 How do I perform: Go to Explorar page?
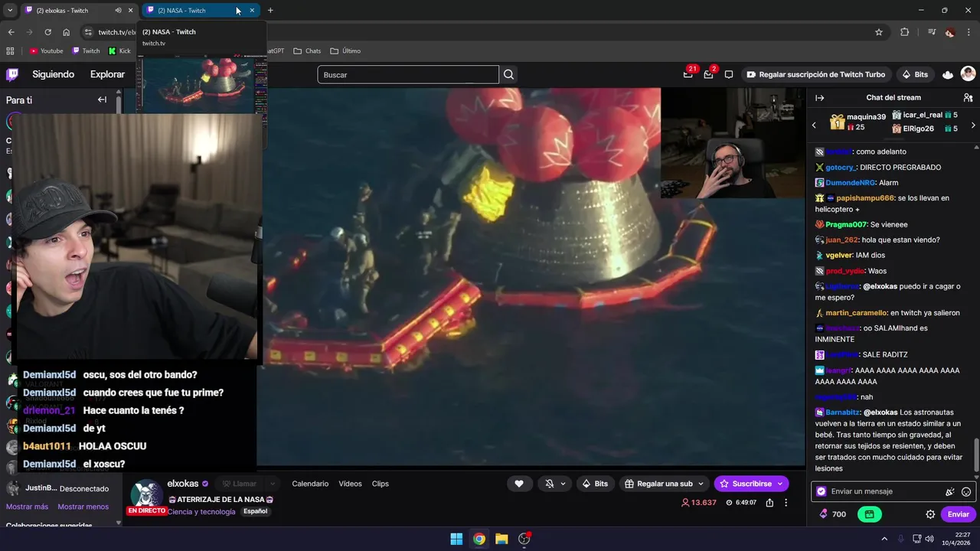[x=107, y=74]
